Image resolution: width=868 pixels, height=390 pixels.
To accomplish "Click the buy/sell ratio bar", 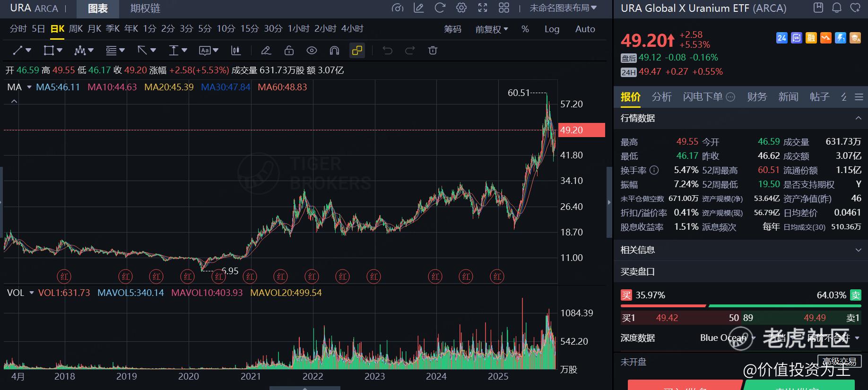I will pyautogui.click(x=741, y=306).
